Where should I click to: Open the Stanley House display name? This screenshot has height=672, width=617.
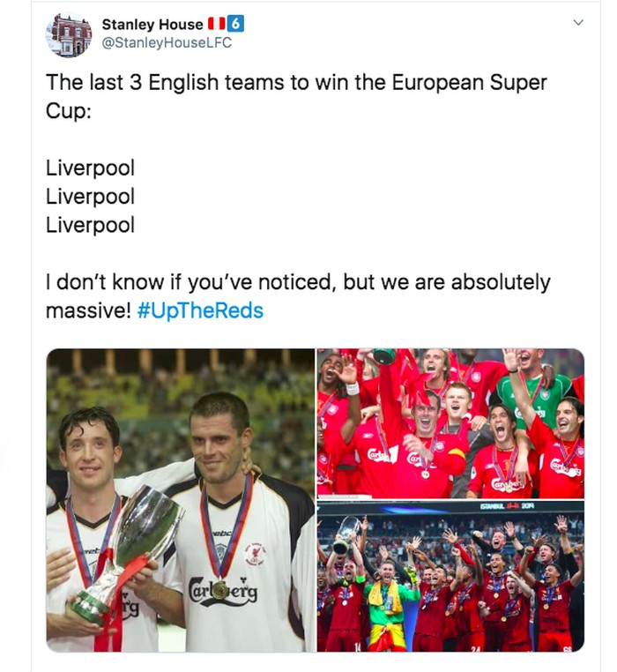pyautogui.click(x=152, y=23)
